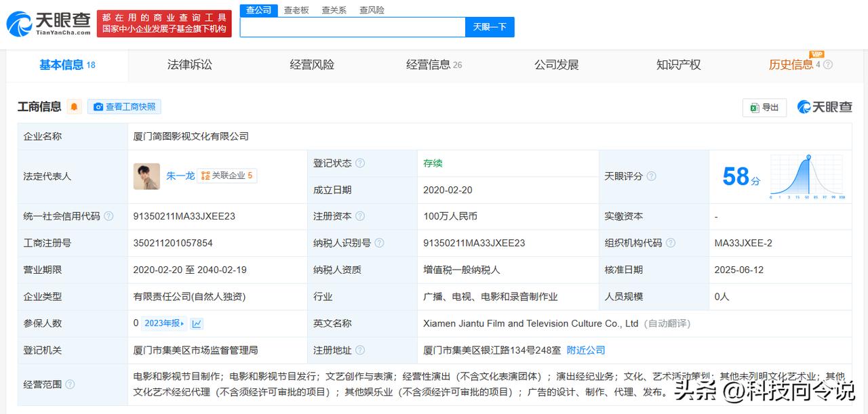Open 查看工商快照 snapshot button
The width and height of the screenshot is (868, 414).
tap(124, 106)
